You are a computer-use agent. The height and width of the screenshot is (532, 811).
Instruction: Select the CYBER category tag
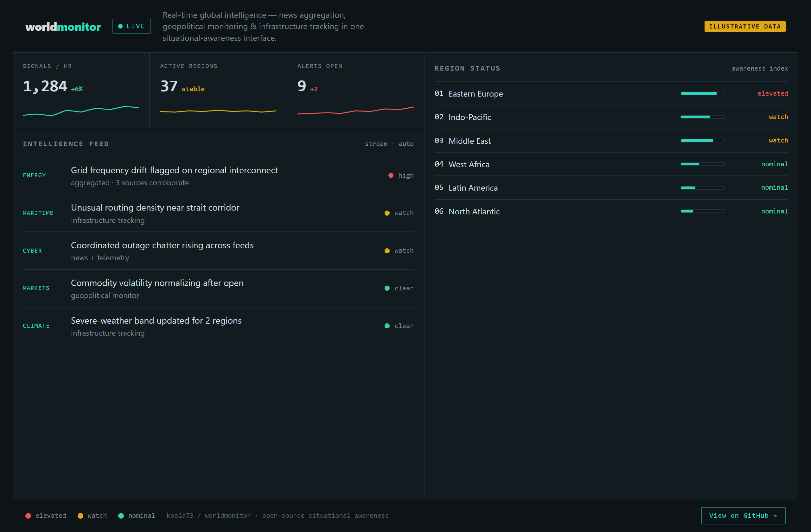(32, 251)
